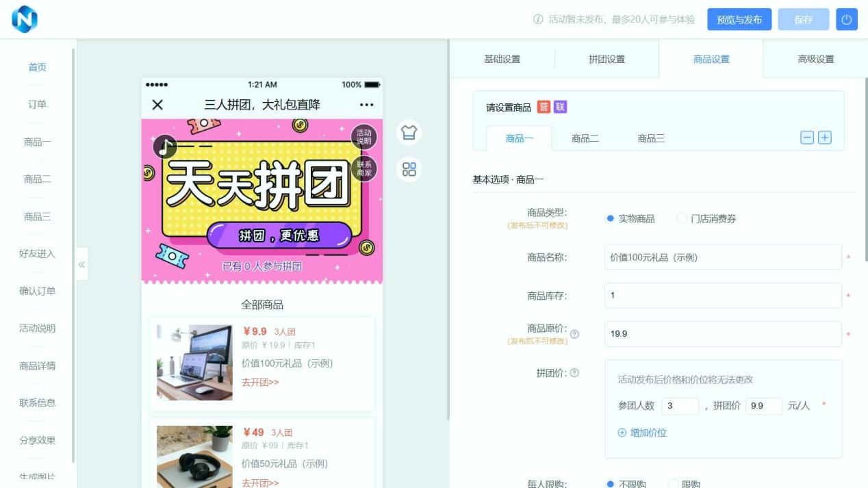This screenshot has width=868, height=488.
Task: Close the phone preview with X icon
Action: coord(157,105)
